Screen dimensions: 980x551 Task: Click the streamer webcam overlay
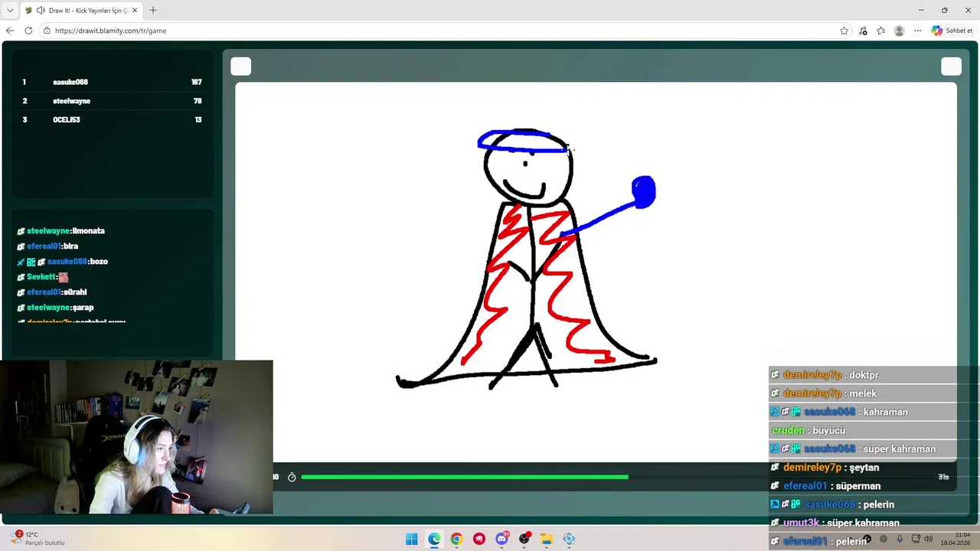coord(136,437)
